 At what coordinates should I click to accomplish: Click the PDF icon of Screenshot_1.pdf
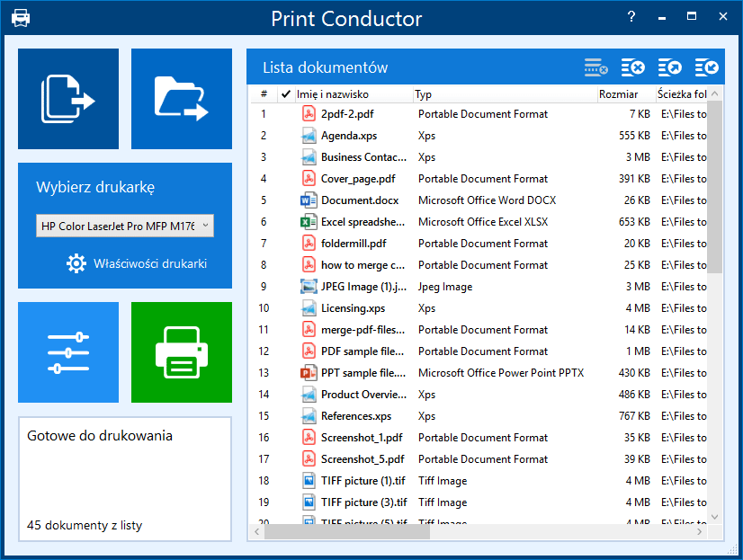coord(309,438)
